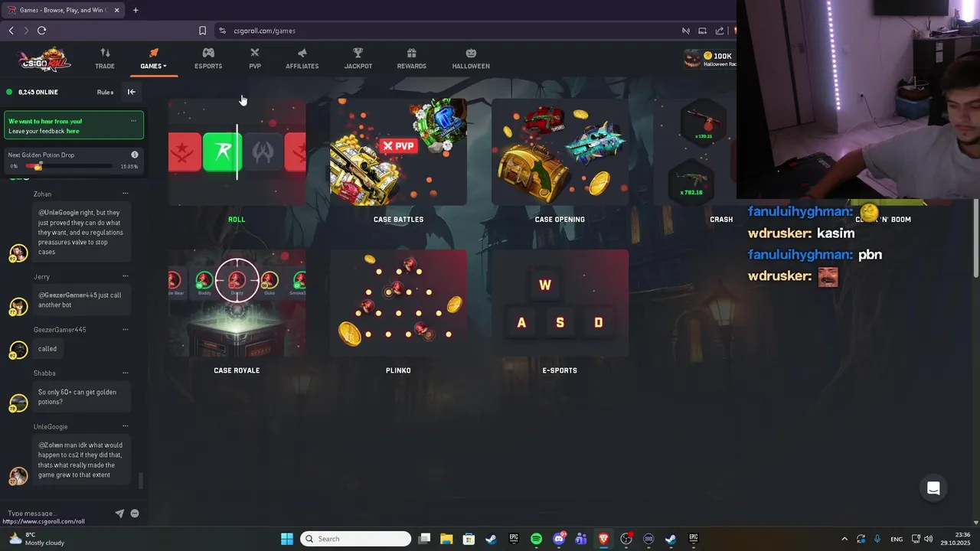Open the three-dot menu on UnleGoogie's message
Image resolution: width=980 pixels, height=551 pixels.
[126, 426]
